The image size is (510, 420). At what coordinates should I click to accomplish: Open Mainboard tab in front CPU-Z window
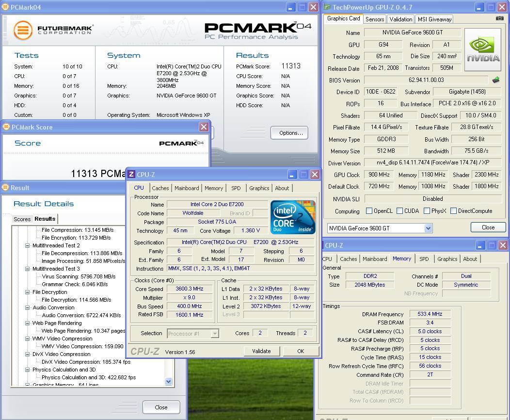click(187, 188)
